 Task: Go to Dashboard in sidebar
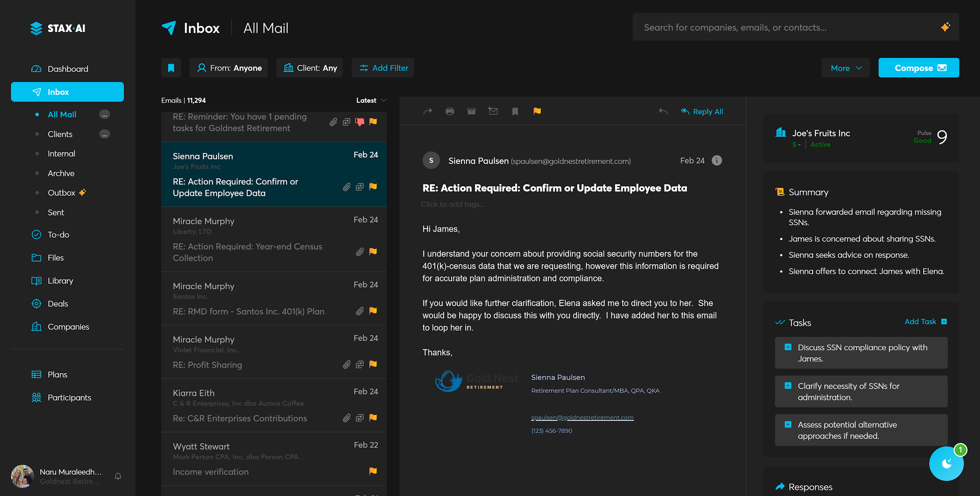pyautogui.click(x=67, y=69)
